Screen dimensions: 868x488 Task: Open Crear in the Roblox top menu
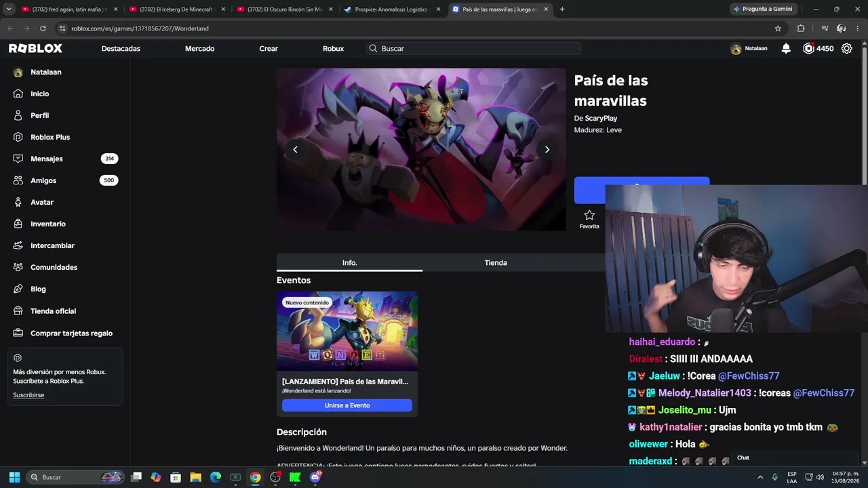[269, 49]
